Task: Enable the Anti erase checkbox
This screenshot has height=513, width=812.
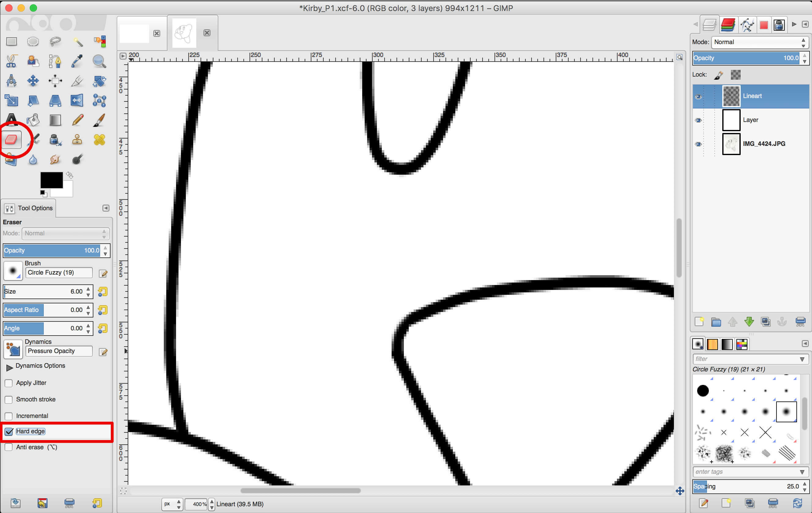Action: click(x=9, y=447)
